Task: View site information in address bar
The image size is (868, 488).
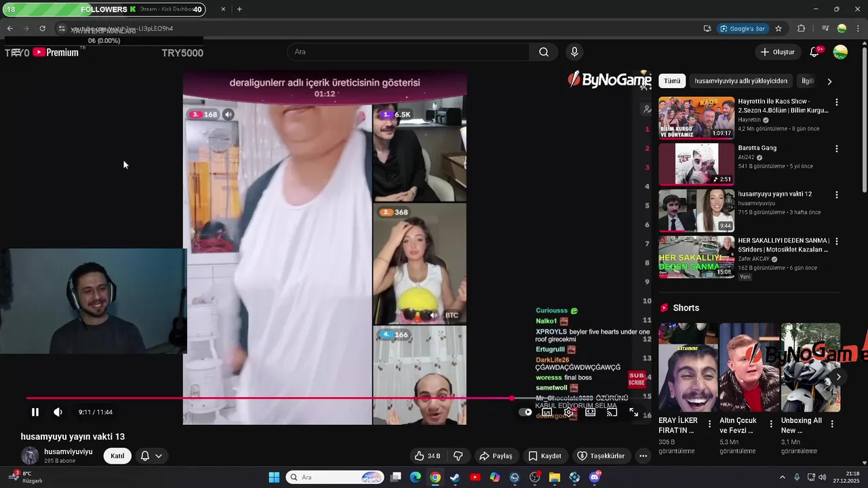Action: 61,28
